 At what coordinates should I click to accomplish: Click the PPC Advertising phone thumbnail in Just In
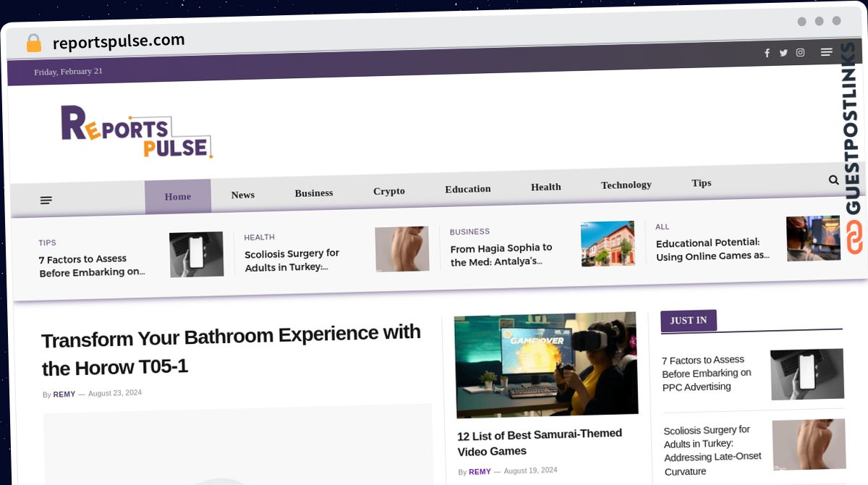coord(807,374)
